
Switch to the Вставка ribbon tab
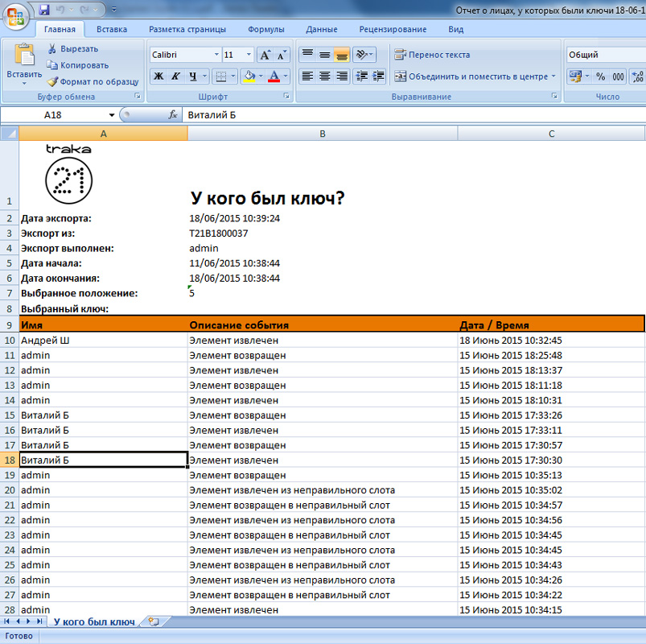(112, 29)
